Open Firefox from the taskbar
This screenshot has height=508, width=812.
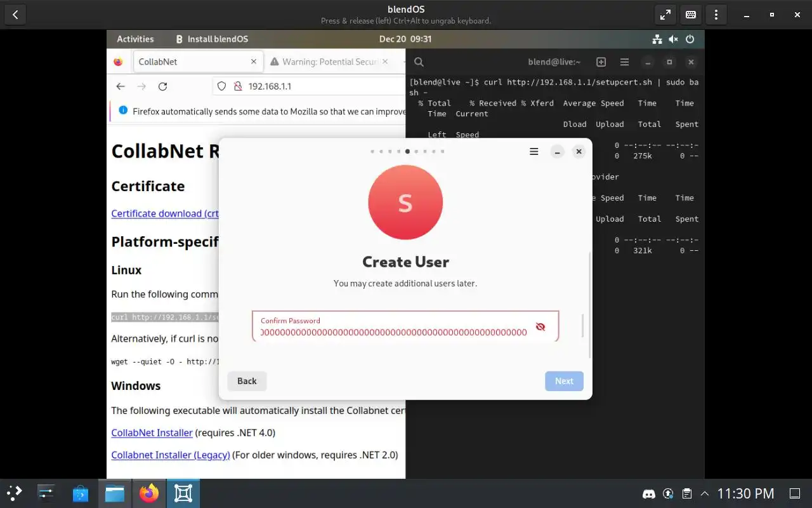[x=149, y=493]
